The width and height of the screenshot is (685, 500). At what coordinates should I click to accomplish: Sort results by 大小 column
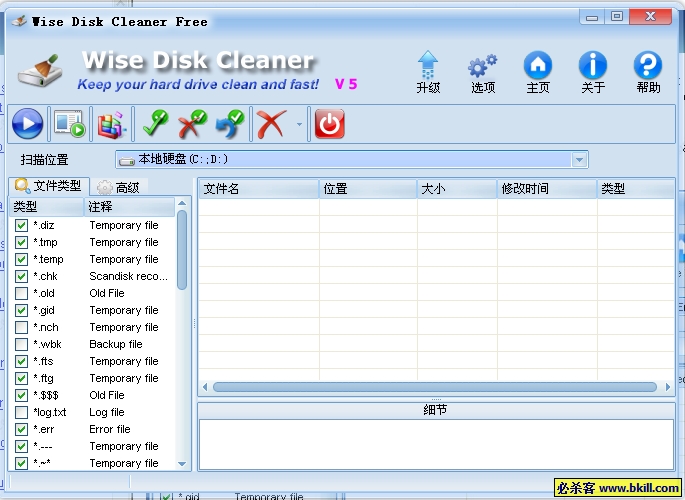pyautogui.click(x=457, y=189)
